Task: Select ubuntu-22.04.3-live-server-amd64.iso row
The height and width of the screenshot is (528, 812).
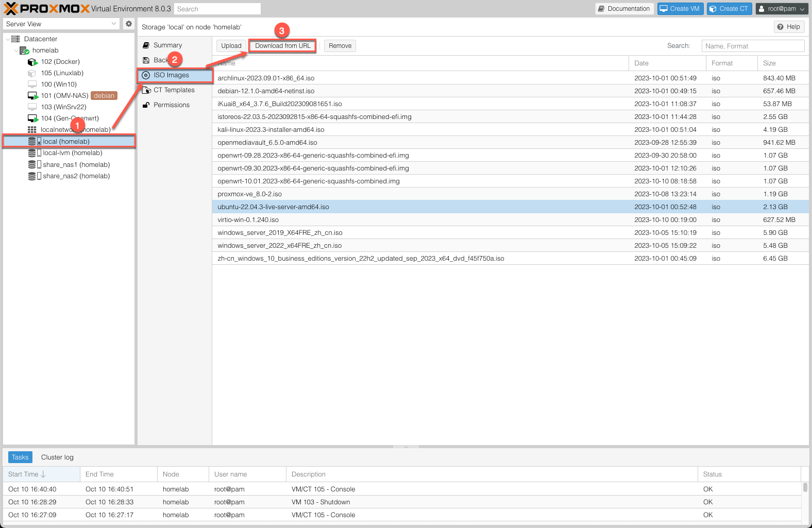Action: [x=510, y=207]
